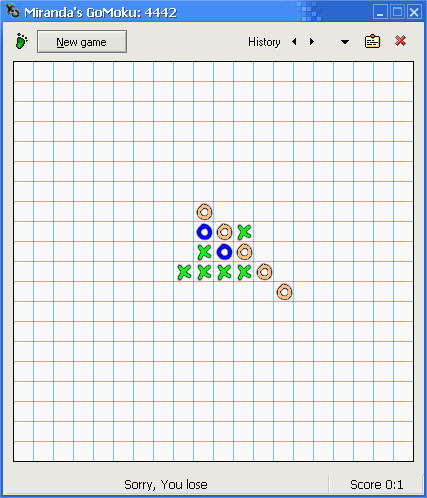This screenshot has height=498, width=427.
Task: Click the Score 0:1 status field
Action: (377, 484)
